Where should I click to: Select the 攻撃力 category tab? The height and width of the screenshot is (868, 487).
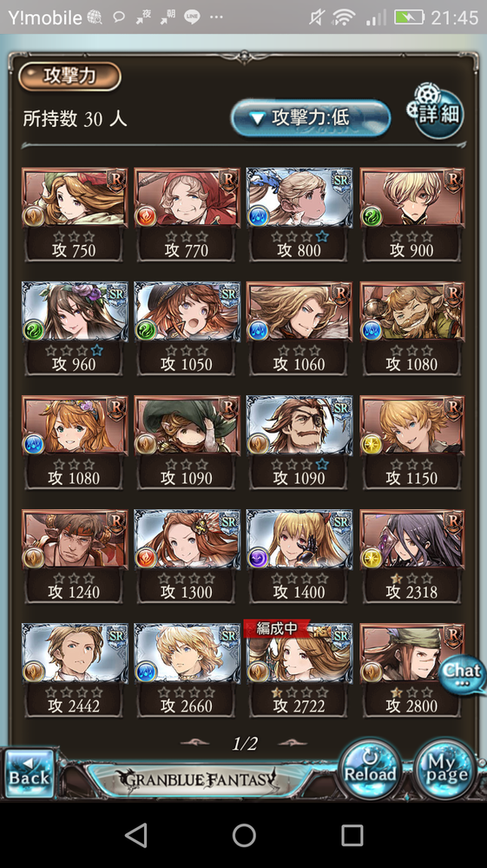(69, 76)
